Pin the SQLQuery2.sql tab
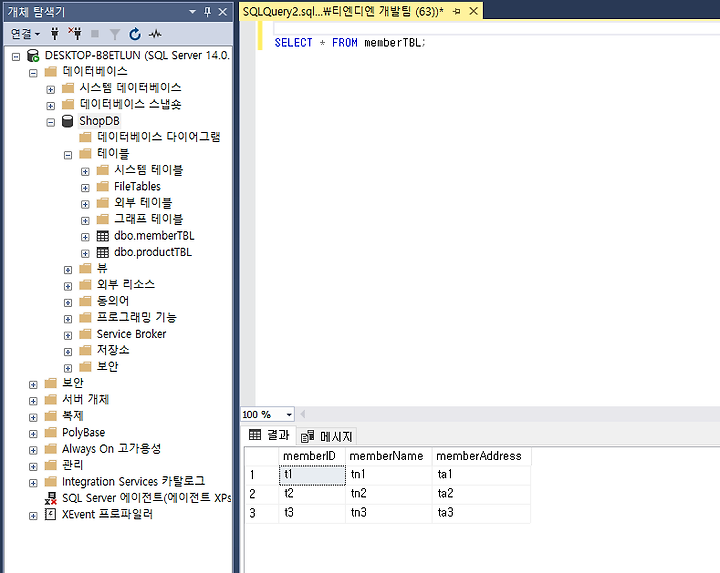The image size is (720, 573). click(456, 11)
